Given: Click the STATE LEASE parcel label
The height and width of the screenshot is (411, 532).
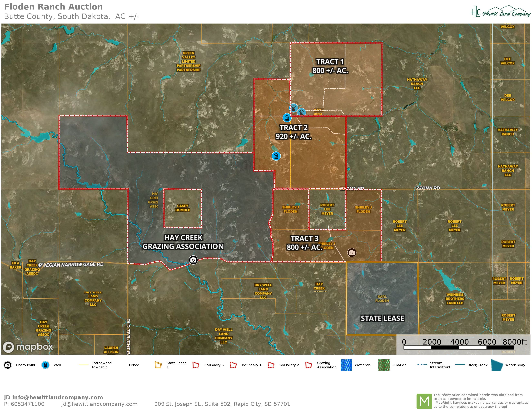Looking at the screenshot, I should tap(382, 318).
